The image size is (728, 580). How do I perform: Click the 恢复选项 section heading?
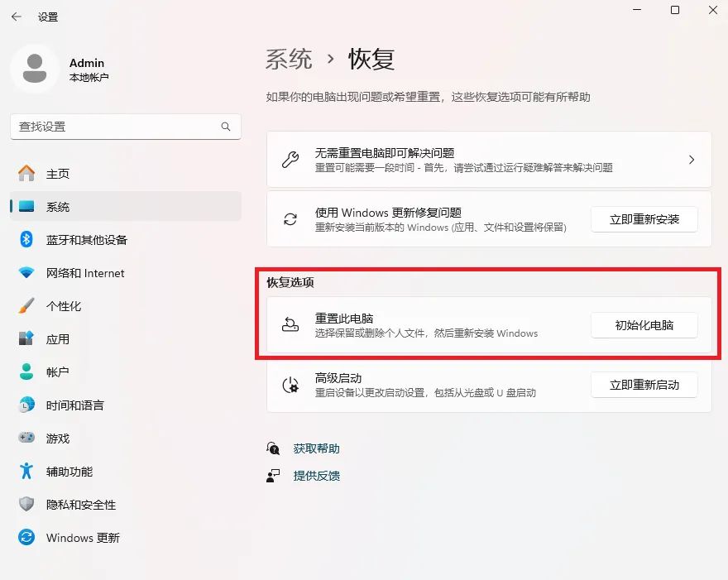click(x=290, y=282)
